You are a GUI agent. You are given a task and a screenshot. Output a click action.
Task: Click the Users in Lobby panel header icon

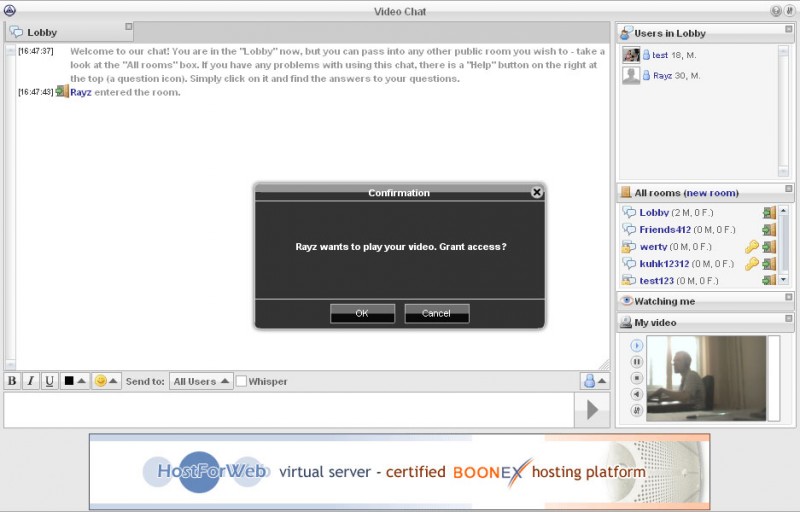coord(626,33)
